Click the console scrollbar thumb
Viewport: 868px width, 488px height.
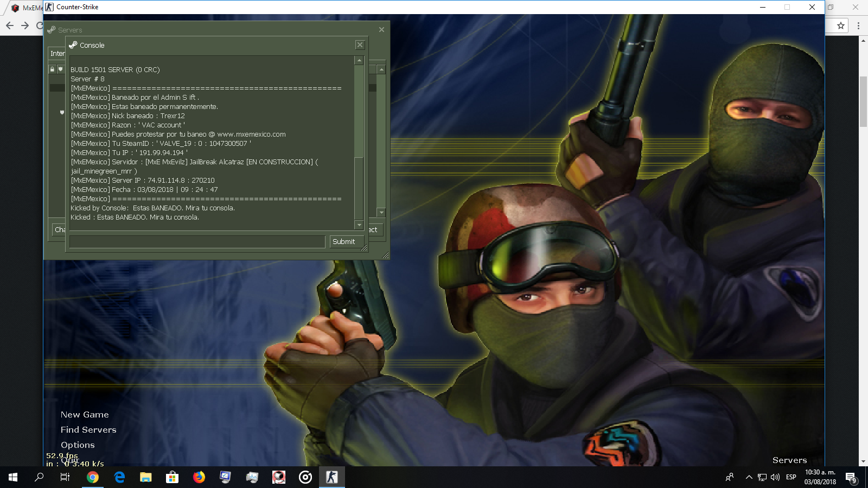pos(359,188)
